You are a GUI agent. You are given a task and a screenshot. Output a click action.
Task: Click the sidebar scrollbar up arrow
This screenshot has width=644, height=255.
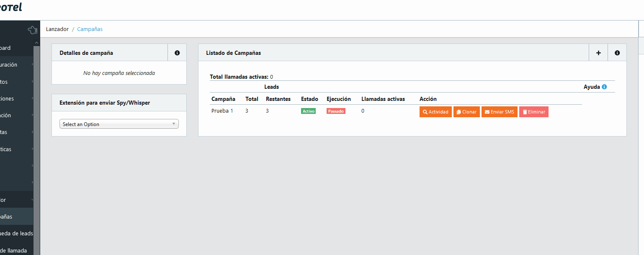(36, 43)
